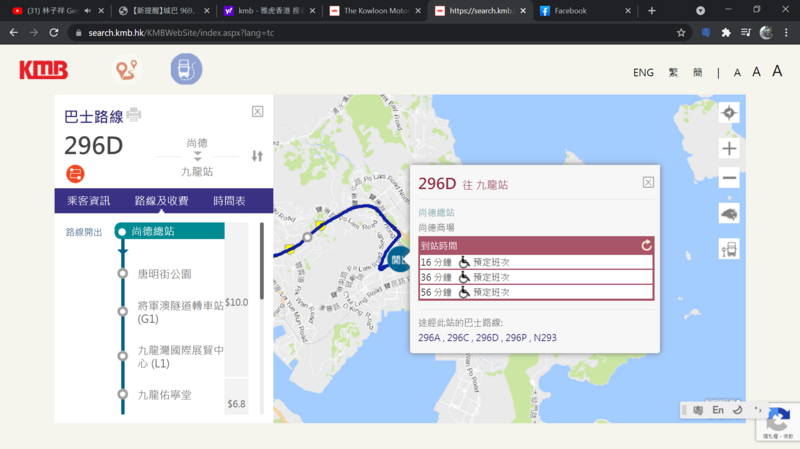Locate my position on the map
The height and width of the screenshot is (449, 800).
point(729,112)
